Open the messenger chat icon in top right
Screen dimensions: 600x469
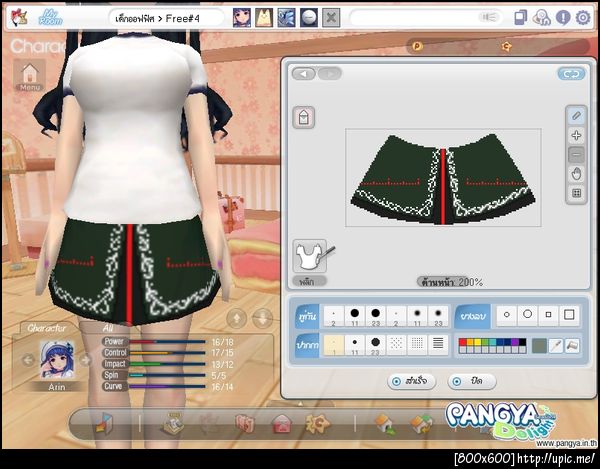(541, 18)
